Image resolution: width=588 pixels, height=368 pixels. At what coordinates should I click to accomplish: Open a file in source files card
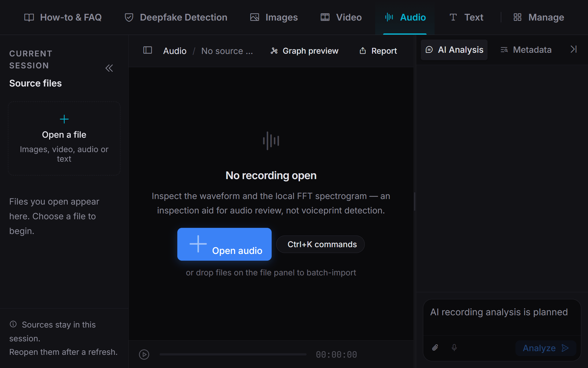tap(64, 138)
